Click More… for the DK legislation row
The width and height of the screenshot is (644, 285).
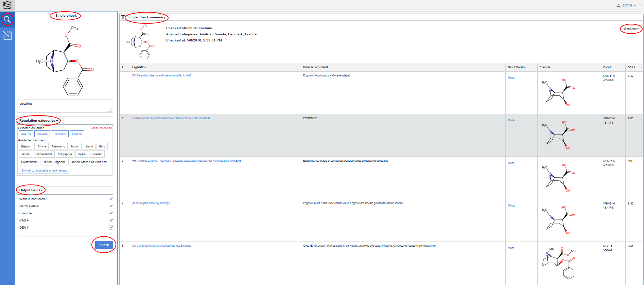[x=512, y=78]
